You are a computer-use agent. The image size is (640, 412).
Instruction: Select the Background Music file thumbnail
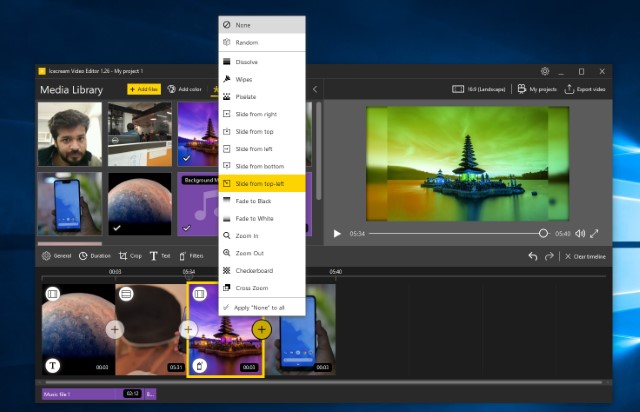click(198, 203)
